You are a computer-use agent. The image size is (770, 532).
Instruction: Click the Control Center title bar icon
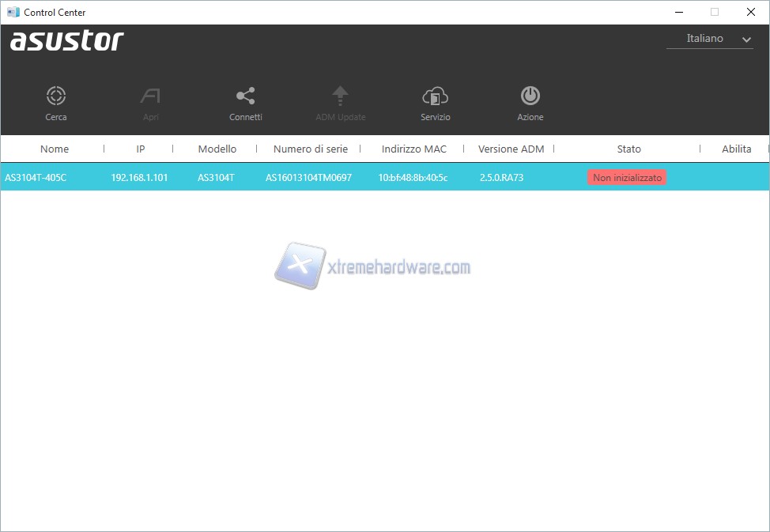point(13,12)
